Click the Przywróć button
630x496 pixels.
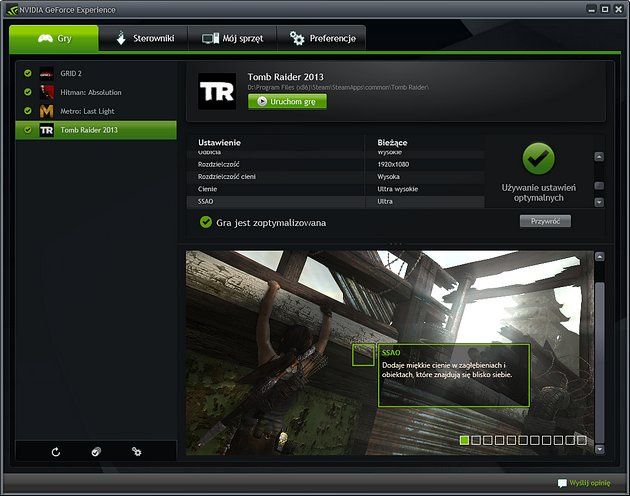[x=545, y=221]
